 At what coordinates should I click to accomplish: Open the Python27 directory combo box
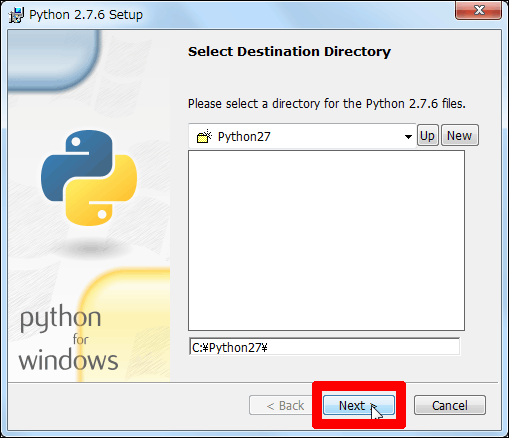point(302,136)
